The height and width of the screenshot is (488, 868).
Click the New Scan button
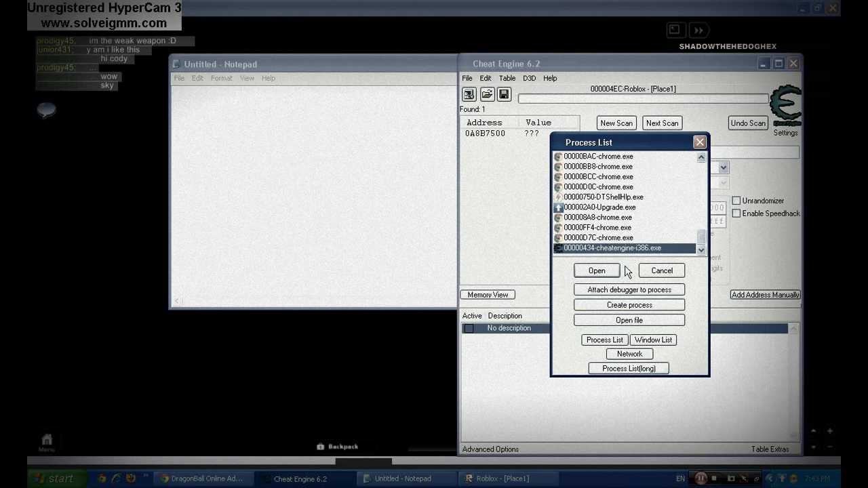[x=616, y=123]
